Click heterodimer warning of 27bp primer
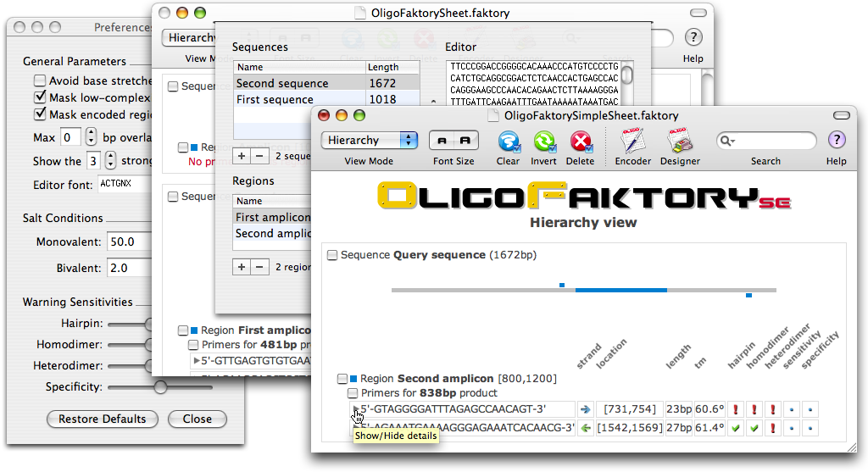The image size is (868, 472). [x=773, y=428]
